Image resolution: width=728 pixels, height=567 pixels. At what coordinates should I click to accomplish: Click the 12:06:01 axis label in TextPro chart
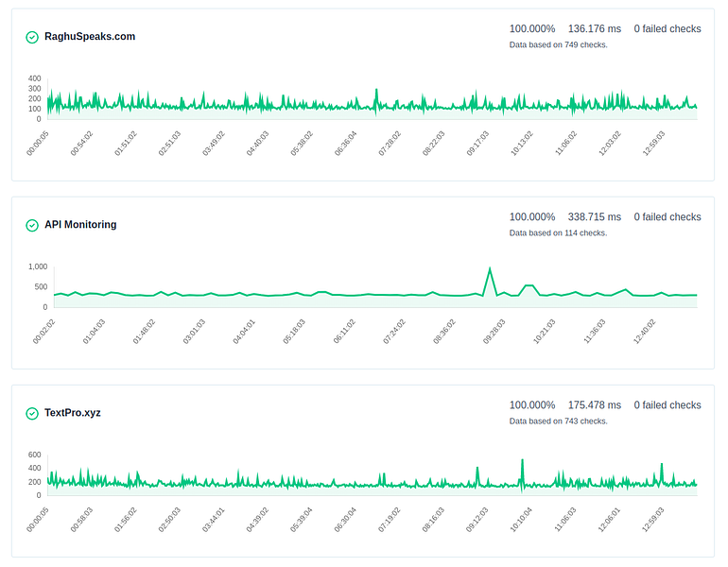pyautogui.click(x=609, y=519)
